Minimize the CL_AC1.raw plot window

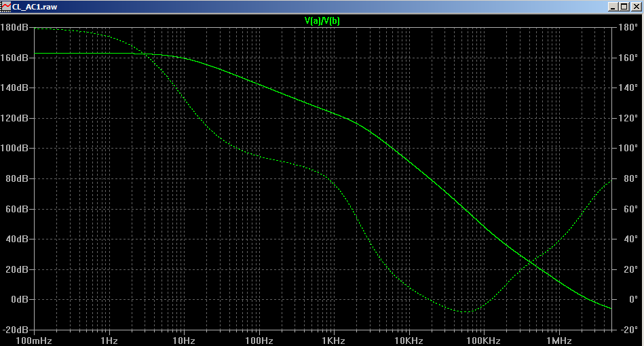click(x=613, y=7)
